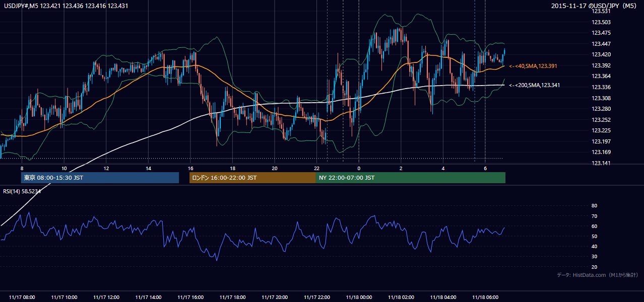Click bottom time label 11/17 16:00
Viewport: 644px width, 302px height.
click(190, 297)
